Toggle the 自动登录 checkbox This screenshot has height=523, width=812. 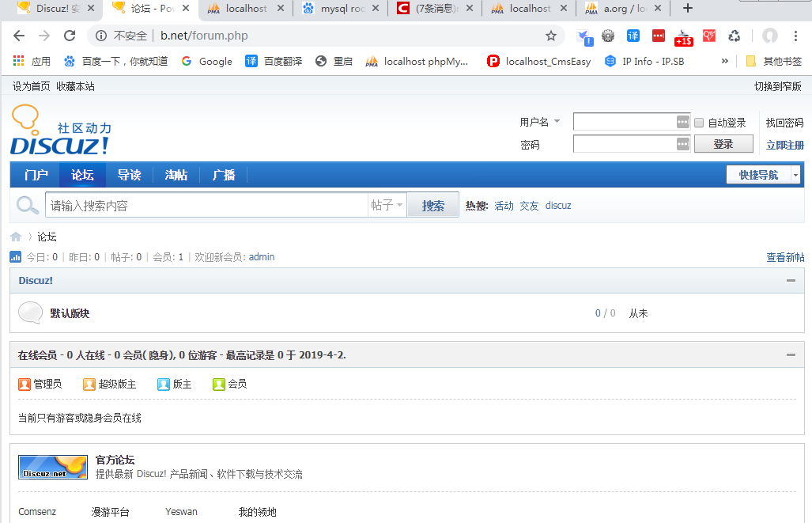(x=699, y=123)
